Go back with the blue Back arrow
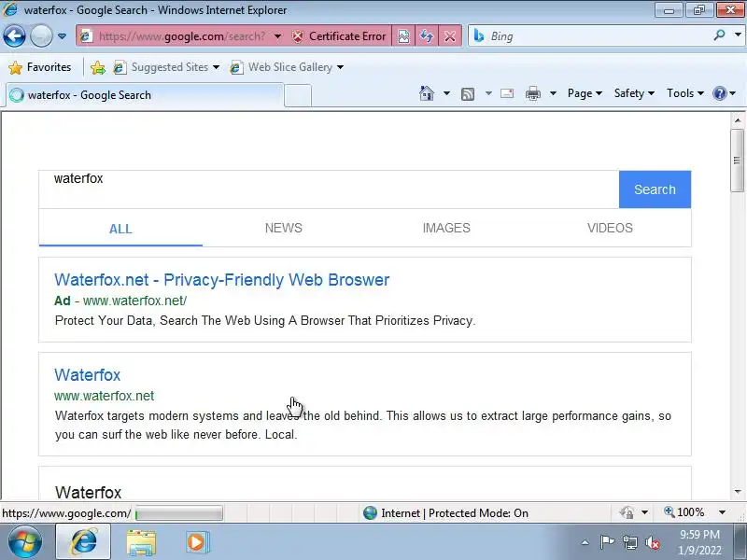 tap(14, 36)
